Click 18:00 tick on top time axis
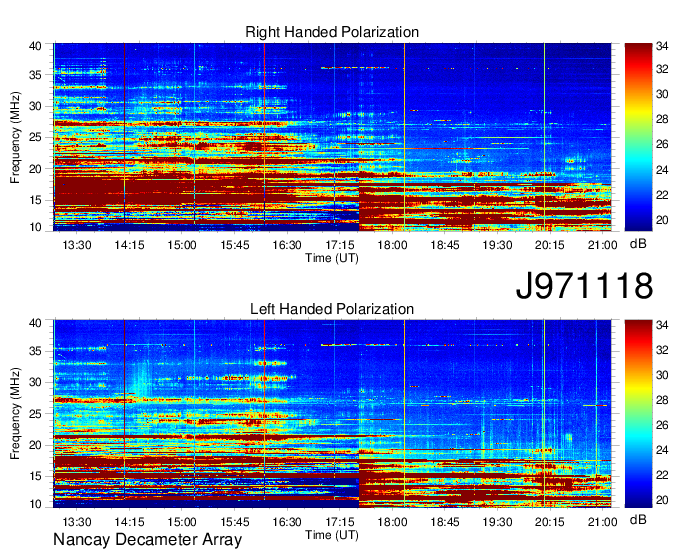The image size is (680, 552). point(392,245)
